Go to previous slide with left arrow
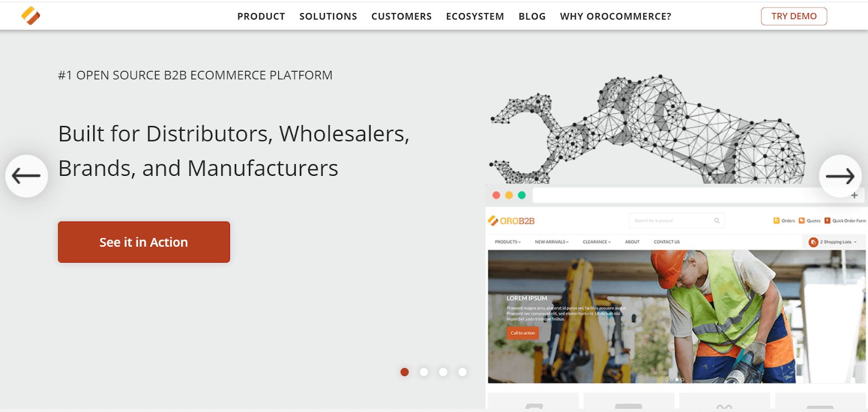The width and height of the screenshot is (868, 412). 27,176
